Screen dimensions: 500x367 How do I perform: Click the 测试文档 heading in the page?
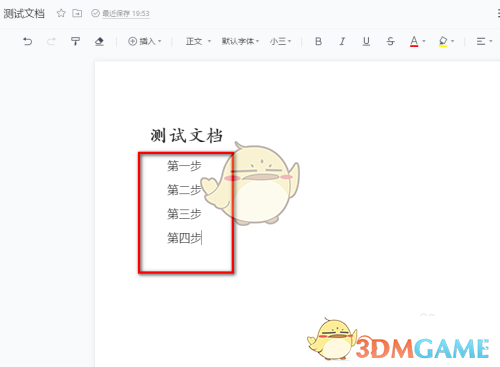[x=186, y=136]
